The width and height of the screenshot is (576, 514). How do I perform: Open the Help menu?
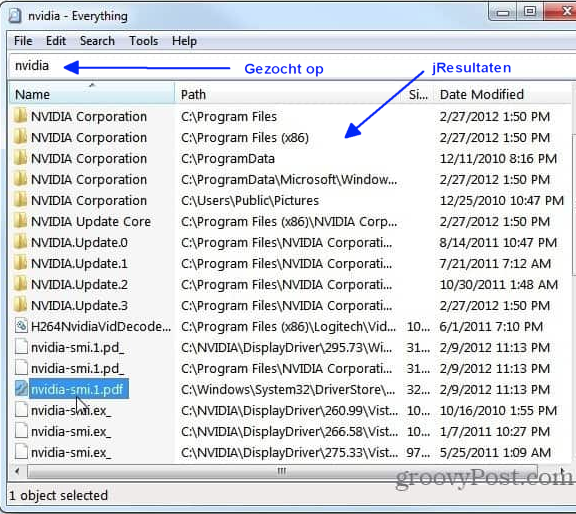tap(184, 41)
